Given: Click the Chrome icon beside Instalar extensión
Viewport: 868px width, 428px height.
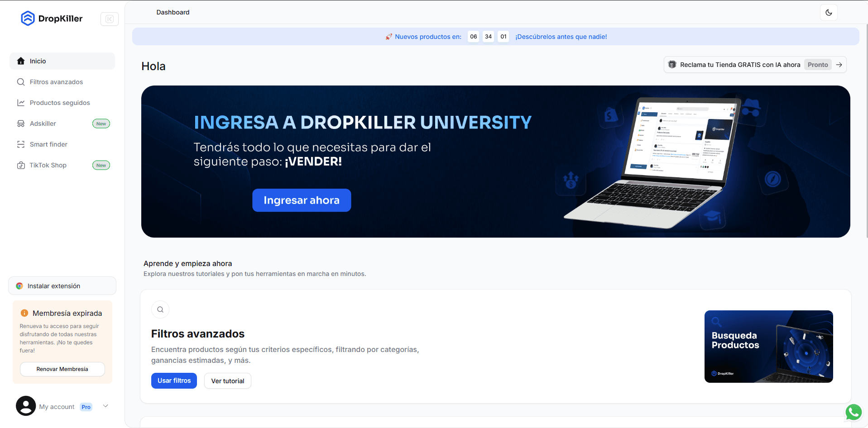Looking at the screenshot, I should 19,286.
